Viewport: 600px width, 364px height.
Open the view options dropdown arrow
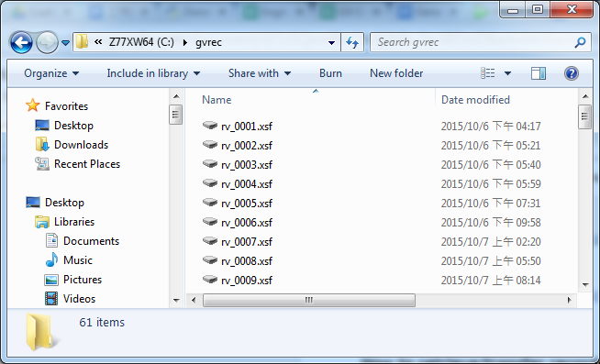coord(507,73)
